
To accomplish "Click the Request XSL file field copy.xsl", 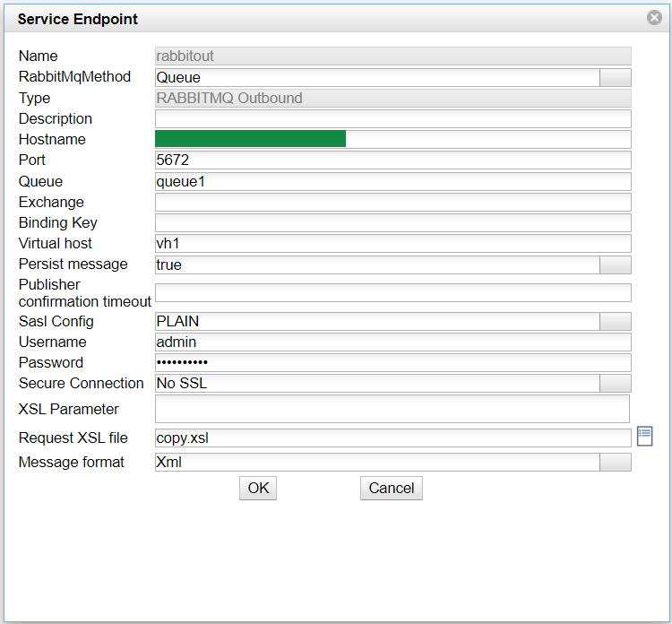I will (393, 438).
